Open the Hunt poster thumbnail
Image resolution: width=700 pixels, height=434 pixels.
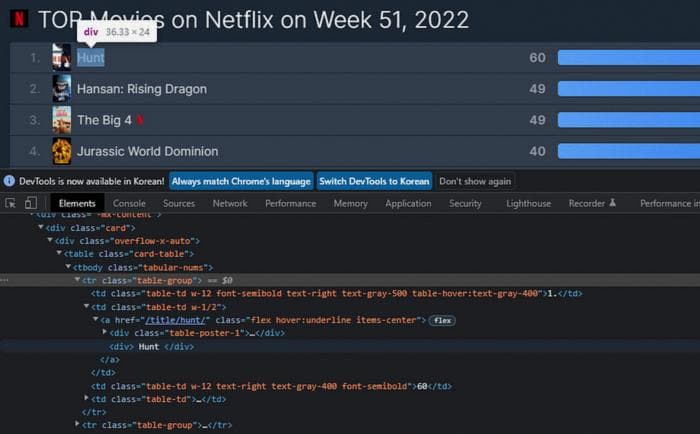pos(62,57)
